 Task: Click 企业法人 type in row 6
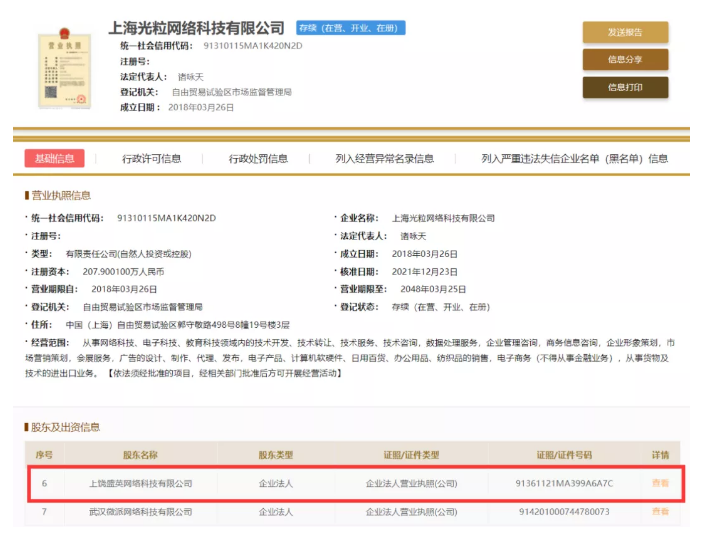tap(276, 483)
